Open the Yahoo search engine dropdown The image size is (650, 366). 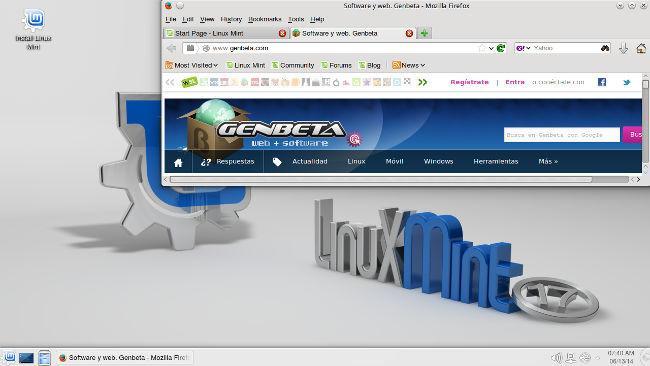pos(523,48)
